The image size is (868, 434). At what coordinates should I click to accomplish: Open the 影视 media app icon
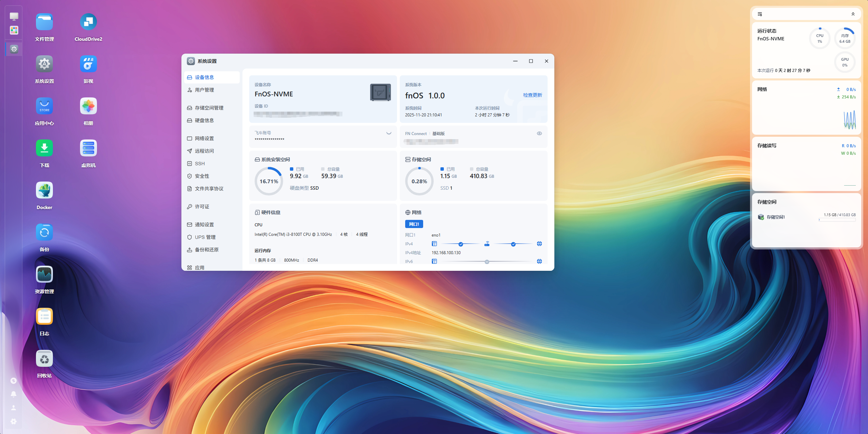(x=88, y=64)
